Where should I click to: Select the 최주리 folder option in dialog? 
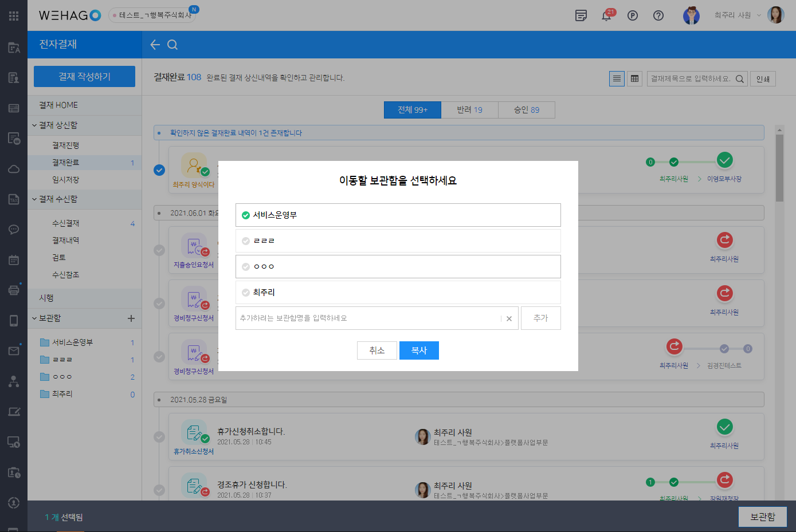point(398,293)
